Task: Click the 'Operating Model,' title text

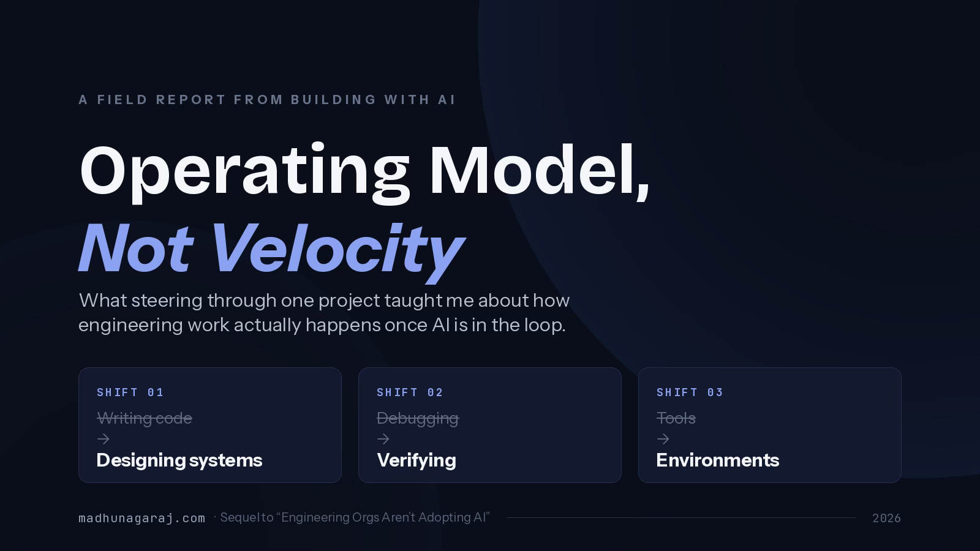Action: point(365,171)
